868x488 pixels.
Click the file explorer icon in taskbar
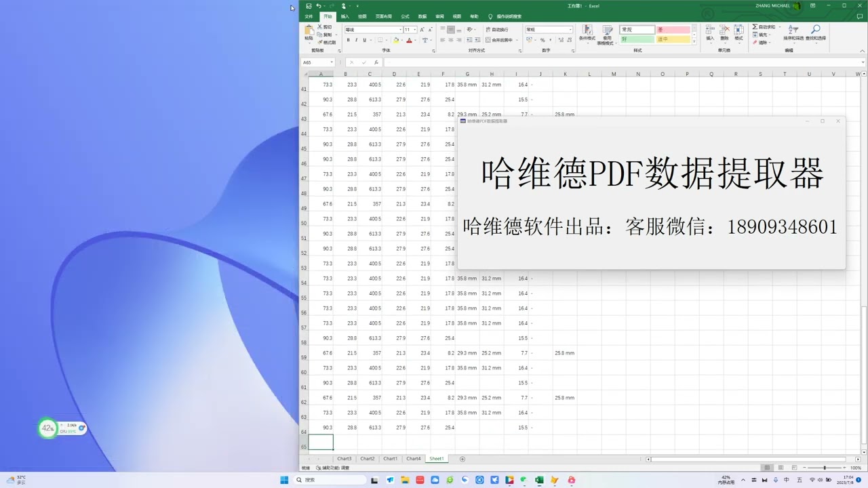coord(405,480)
